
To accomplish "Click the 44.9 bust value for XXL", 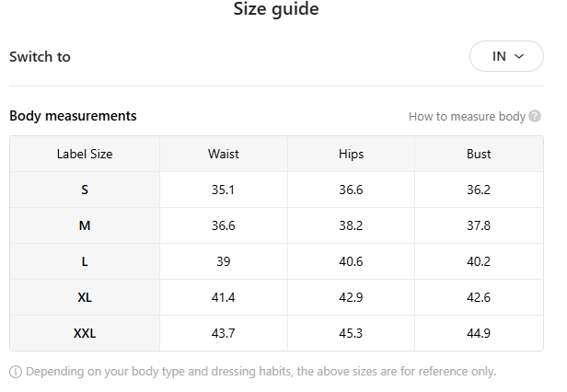I will [479, 333].
